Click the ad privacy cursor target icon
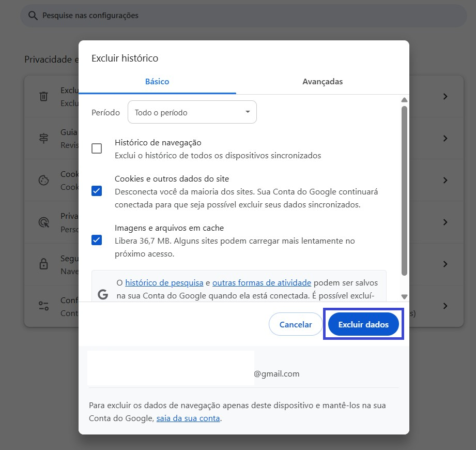This screenshot has height=450, width=476. pyautogui.click(x=44, y=222)
